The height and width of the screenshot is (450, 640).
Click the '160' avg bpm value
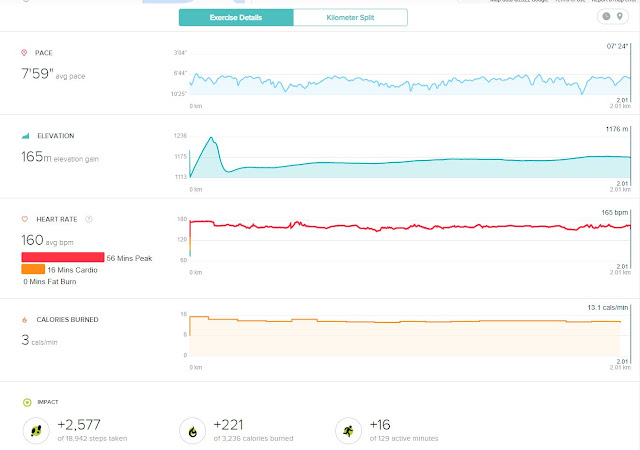[32, 240]
